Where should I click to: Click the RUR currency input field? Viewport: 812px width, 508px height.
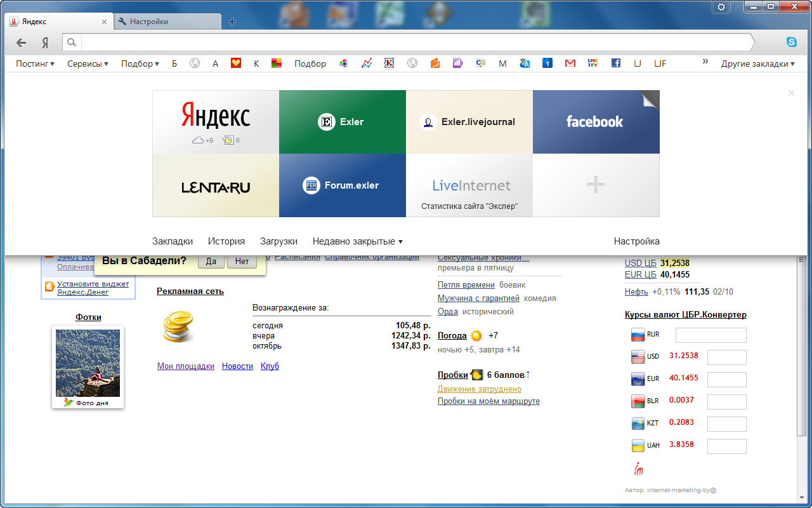710,335
